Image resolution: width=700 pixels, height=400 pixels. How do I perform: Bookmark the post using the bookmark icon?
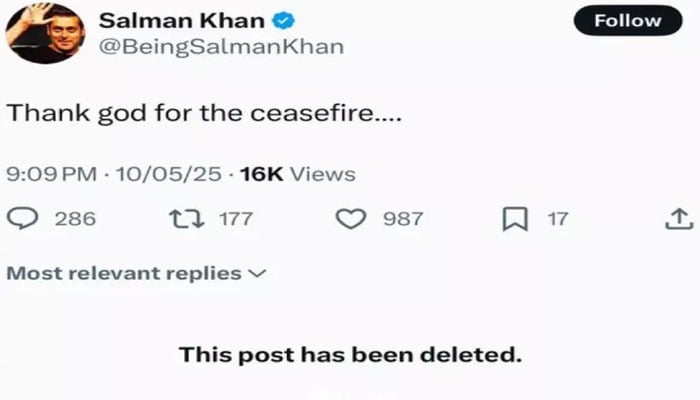(x=514, y=218)
